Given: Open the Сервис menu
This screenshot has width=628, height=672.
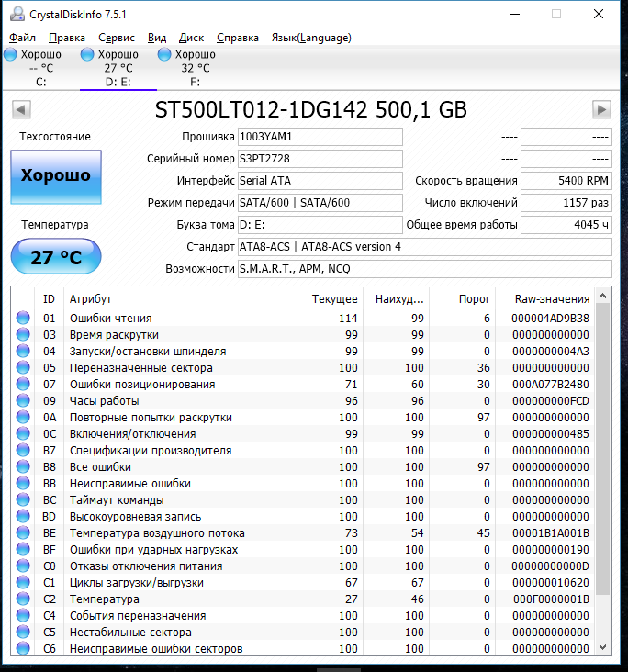Looking at the screenshot, I should pos(117,38).
